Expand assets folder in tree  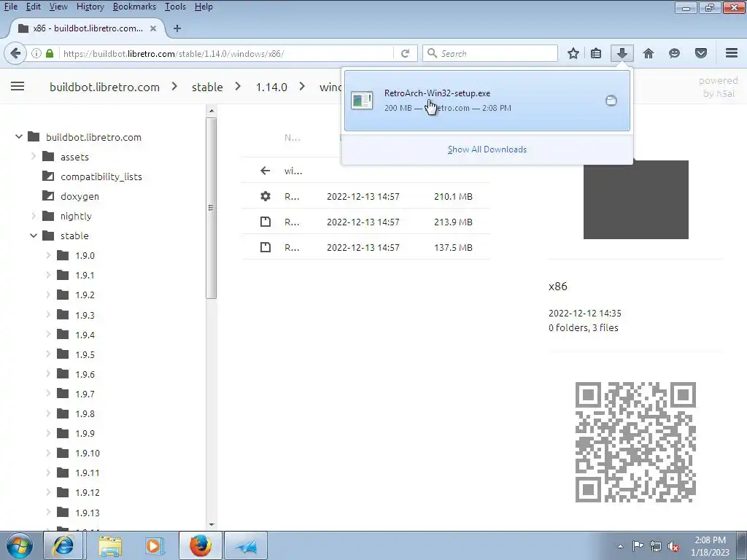pyautogui.click(x=34, y=156)
